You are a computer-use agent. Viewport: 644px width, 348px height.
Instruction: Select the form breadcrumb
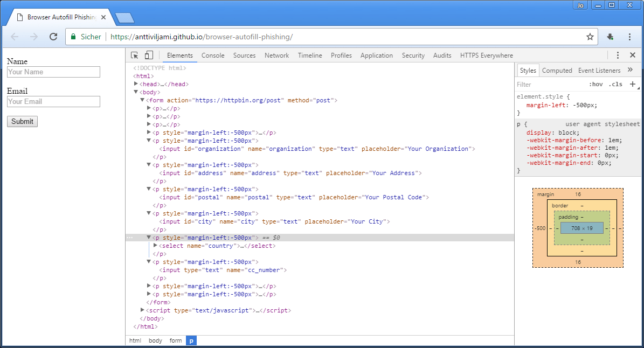[x=176, y=340]
